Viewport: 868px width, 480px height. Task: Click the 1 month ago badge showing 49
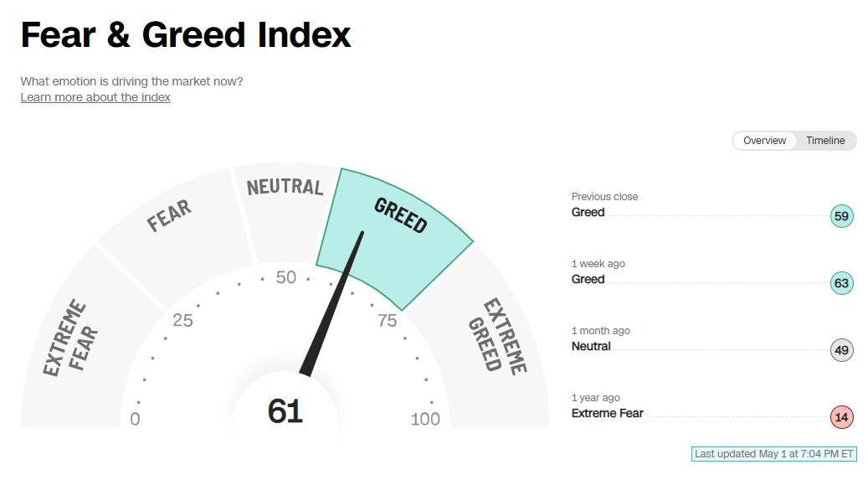pyautogui.click(x=841, y=350)
